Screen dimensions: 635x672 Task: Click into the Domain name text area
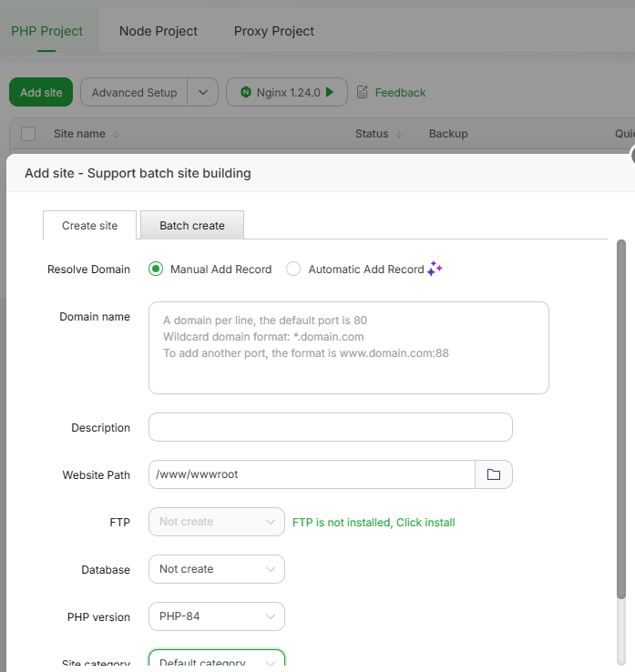tap(348, 348)
